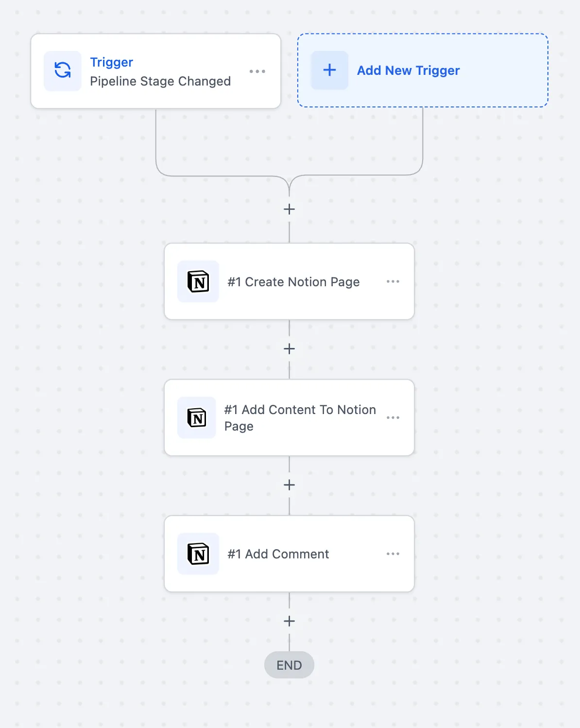
Task: Insert step after Create Notion Page
Action: coord(290,349)
